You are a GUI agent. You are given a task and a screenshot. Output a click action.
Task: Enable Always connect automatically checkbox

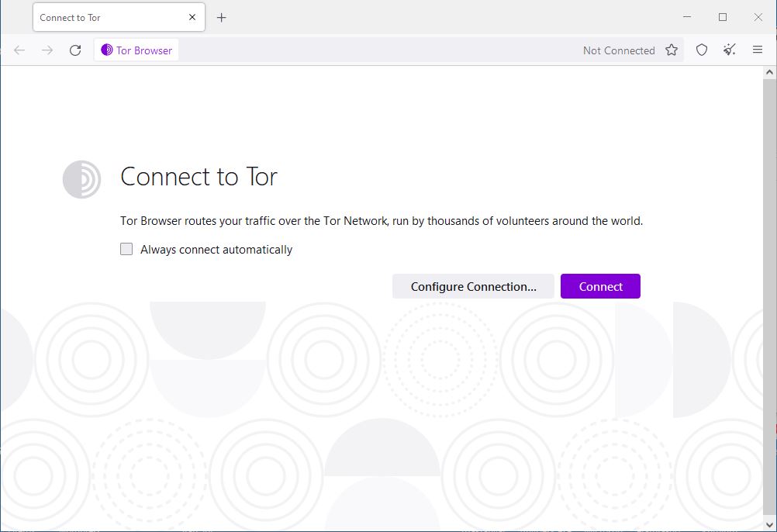pos(126,249)
